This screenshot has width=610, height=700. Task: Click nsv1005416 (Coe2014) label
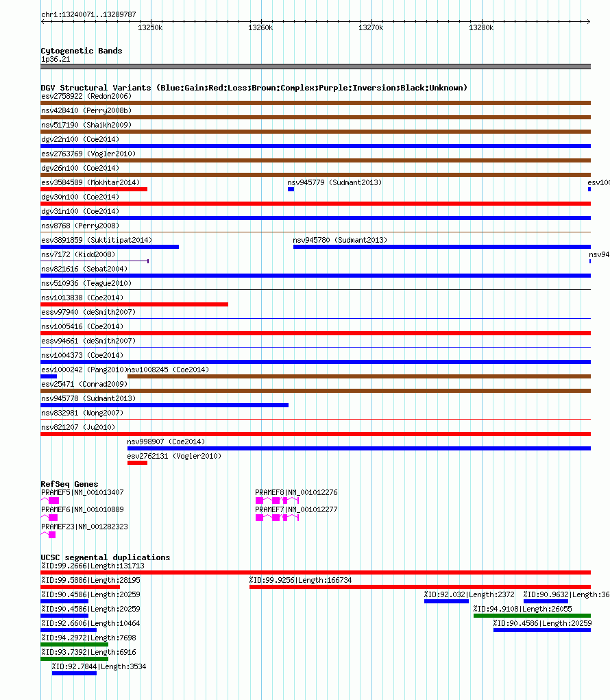pos(82,326)
